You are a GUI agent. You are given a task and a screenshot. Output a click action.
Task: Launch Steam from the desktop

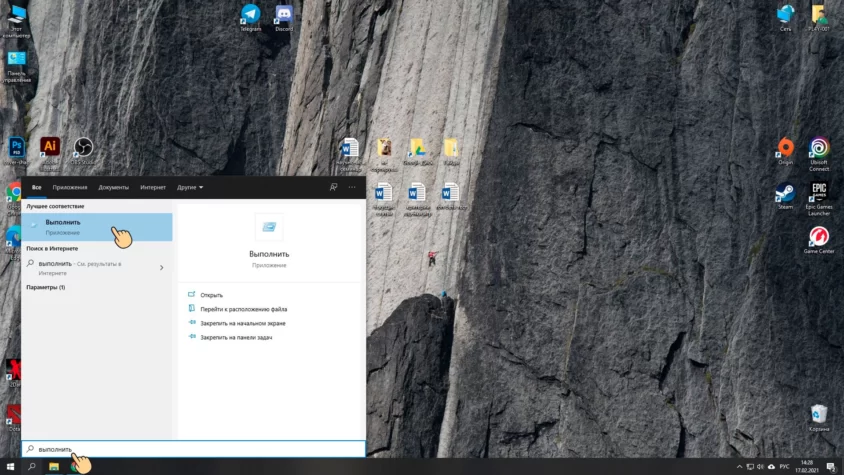click(785, 193)
